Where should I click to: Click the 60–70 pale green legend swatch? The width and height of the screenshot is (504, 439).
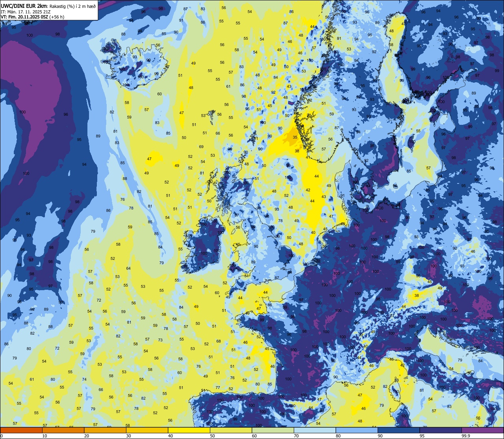click(273, 430)
